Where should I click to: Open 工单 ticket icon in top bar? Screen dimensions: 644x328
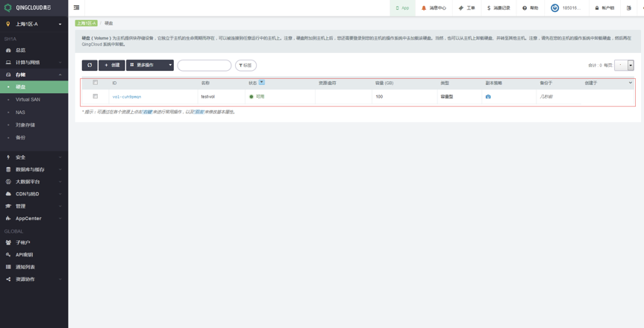point(461,8)
